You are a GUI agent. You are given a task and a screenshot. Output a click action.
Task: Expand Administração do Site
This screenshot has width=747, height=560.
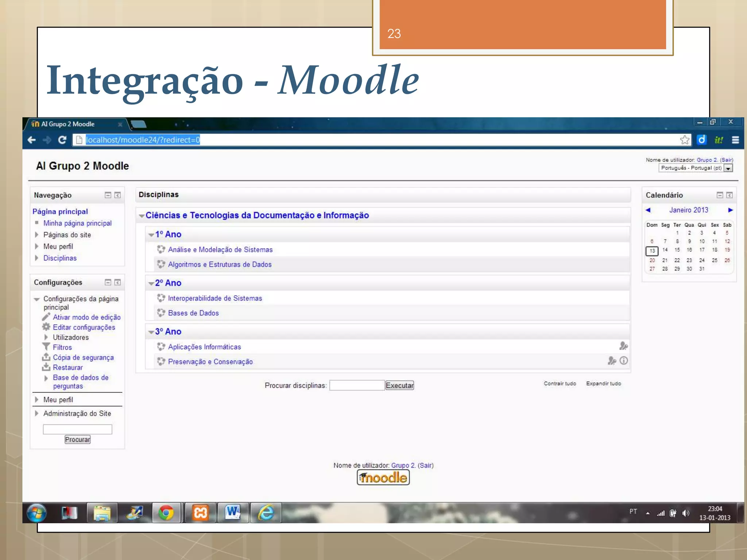tap(36, 413)
